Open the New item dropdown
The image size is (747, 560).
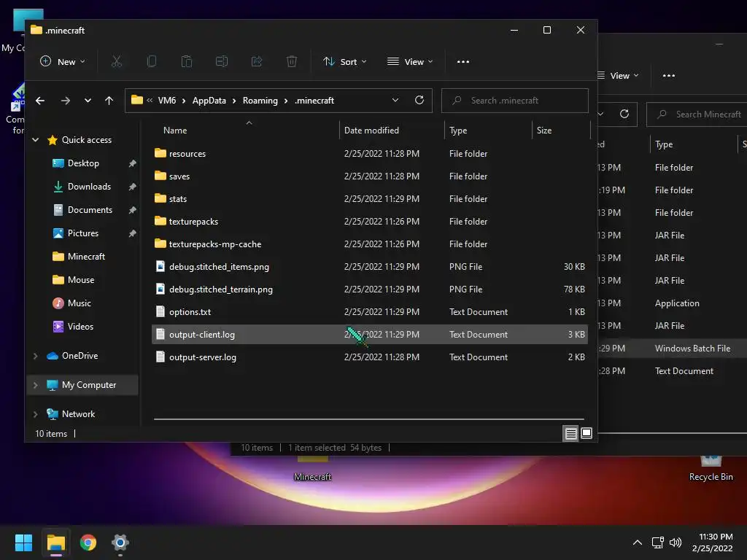tap(63, 61)
